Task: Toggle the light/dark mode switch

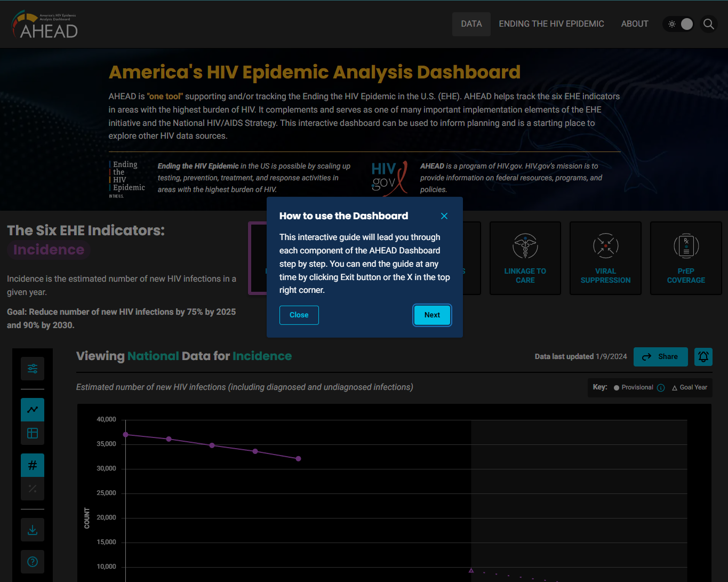Action: pos(678,24)
